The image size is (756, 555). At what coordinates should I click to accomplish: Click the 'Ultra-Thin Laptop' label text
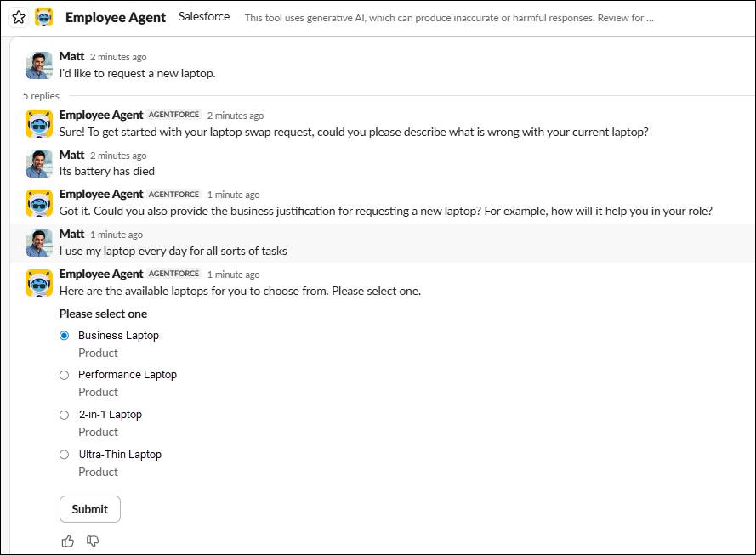[x=120, y=455]
